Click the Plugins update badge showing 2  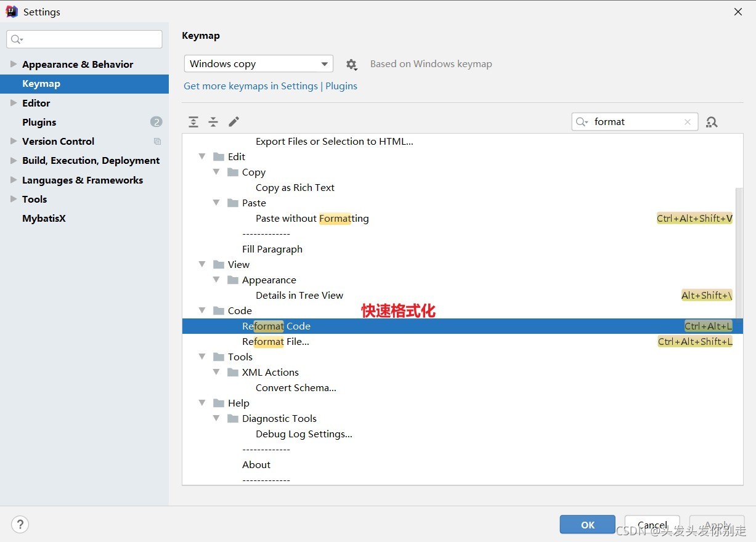pos(156,122)
